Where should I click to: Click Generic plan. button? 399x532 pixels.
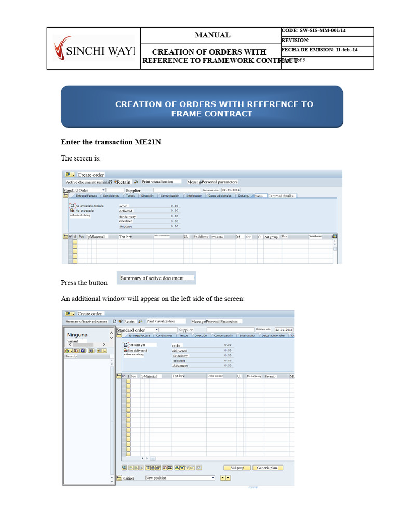pyautogui.click(x=268, y=468)
